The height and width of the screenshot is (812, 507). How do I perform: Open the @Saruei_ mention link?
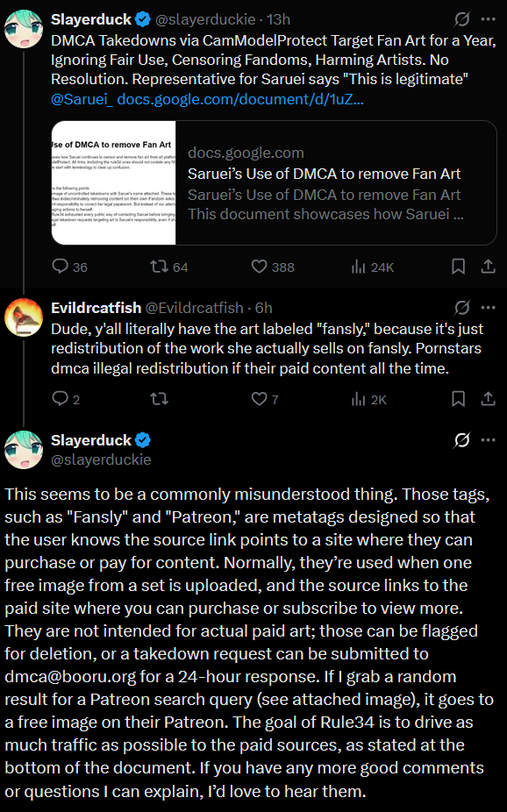pyautogui.click(x=82, y=99)
